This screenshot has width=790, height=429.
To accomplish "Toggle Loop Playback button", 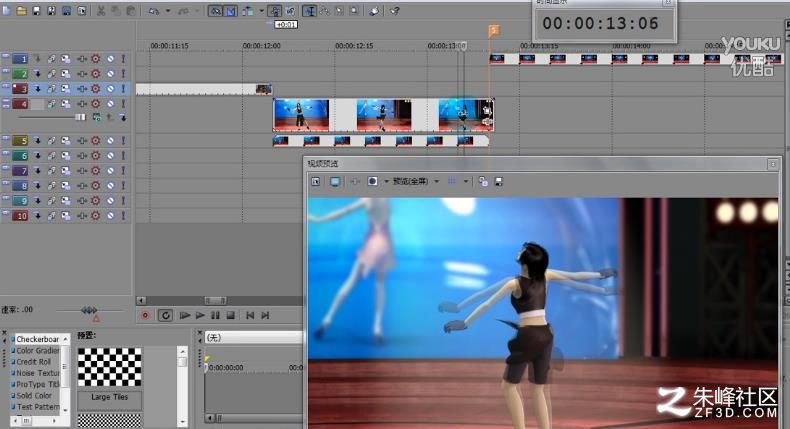I will [x=165, y=316].
